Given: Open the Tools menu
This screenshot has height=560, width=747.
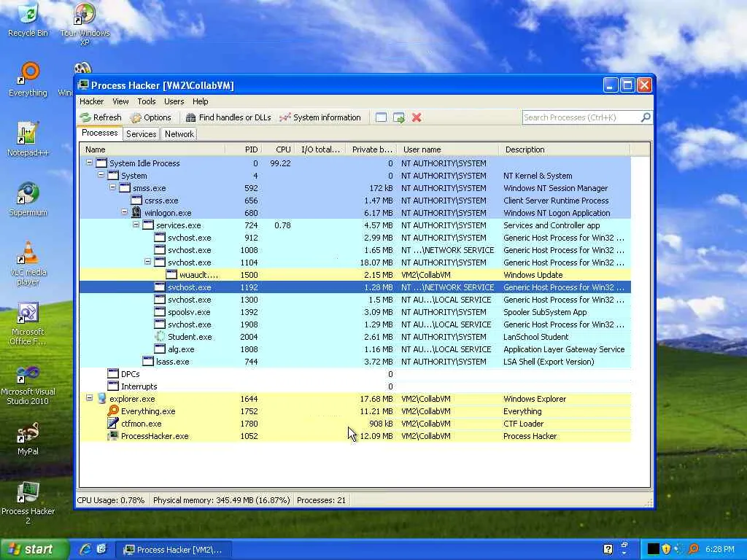Looking at the screenshot, I should (146, 101).
